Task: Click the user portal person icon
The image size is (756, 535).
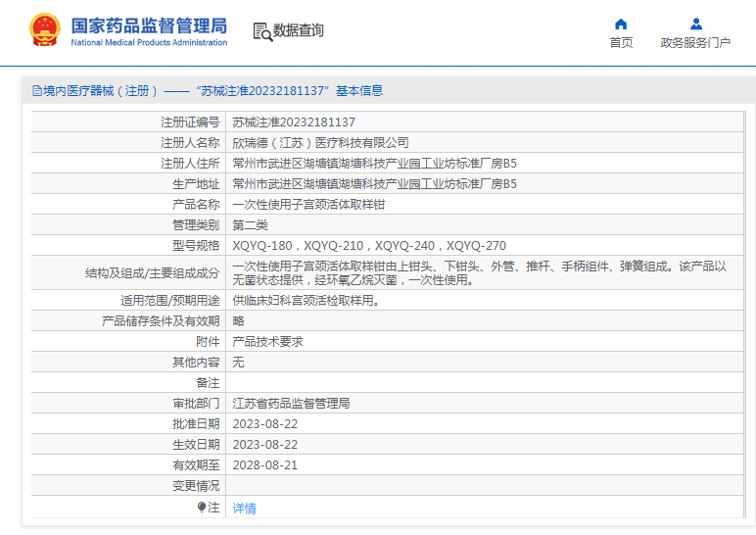Action: click(x=695, y=24)
